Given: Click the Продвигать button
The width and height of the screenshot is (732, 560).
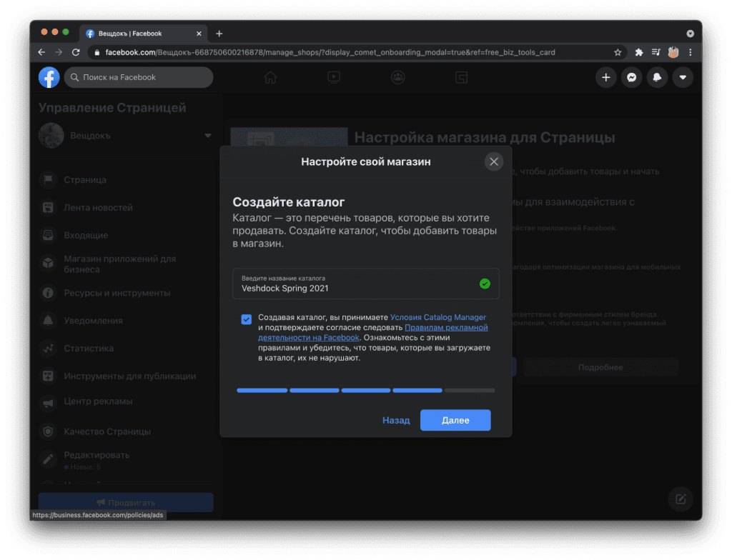Looking at the screenshot, I should 126,503.
